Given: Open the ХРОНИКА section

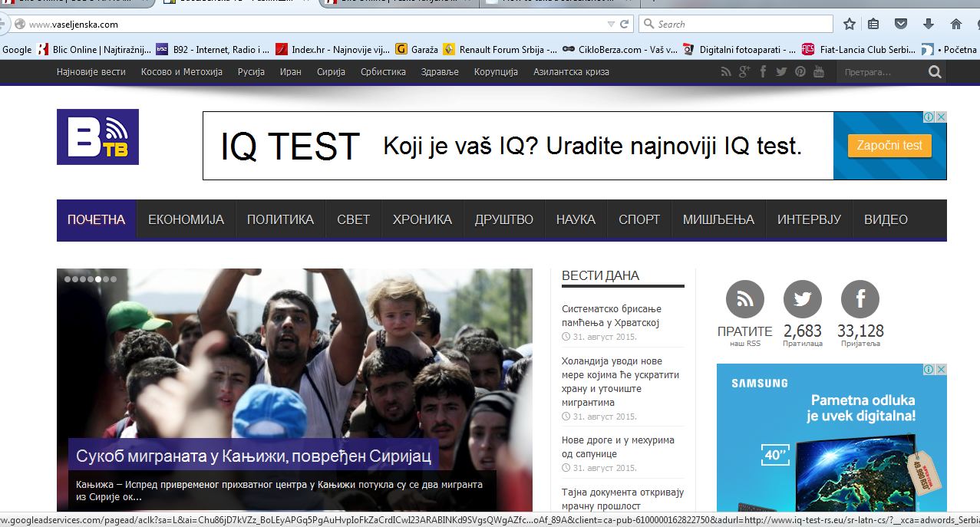Looking at the screenshot, I should coord(422,220).
